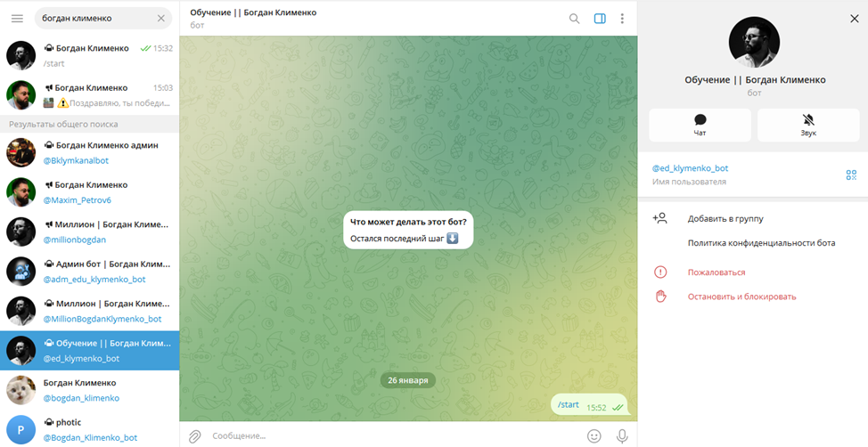Viewport: 868px width, 447px height.
Task: Open the @MillionBogdanKlymenko_bot result
Action: (x=90, y=312)
